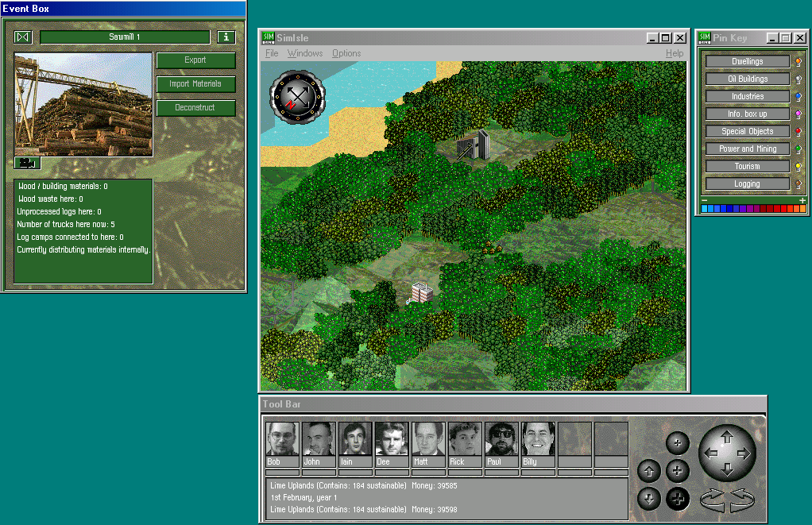The height and width of the screenshot is (525, 812).
Task: Click the brown pin beside Logging
Action: pos(798,184)
